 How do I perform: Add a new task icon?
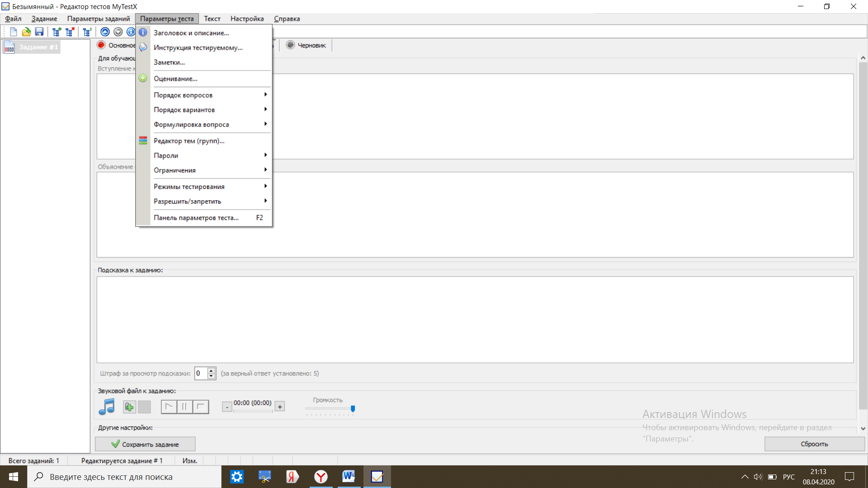(57, 32)
